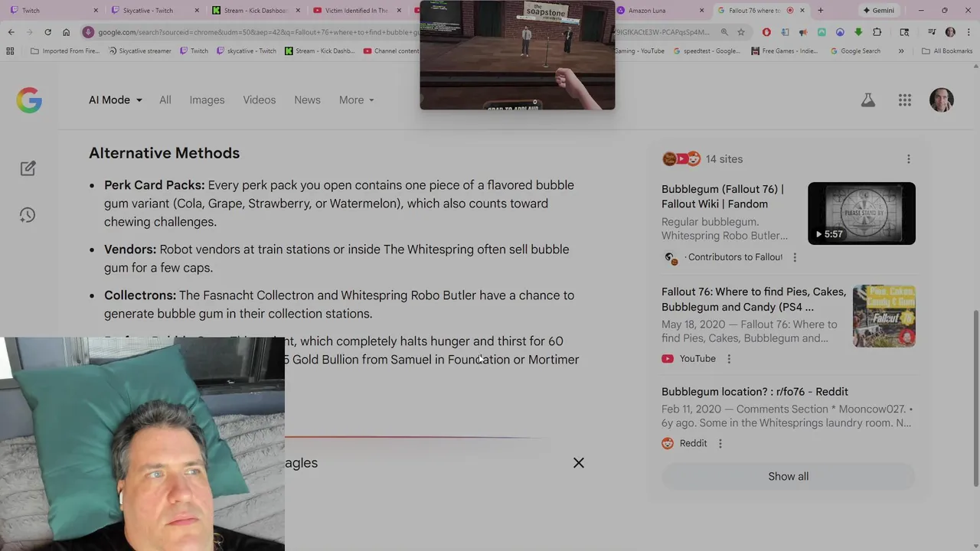Go back using the browser back arrow
Image resolution: width=980 pixels, height=551 pixels.
coord(11,32)
